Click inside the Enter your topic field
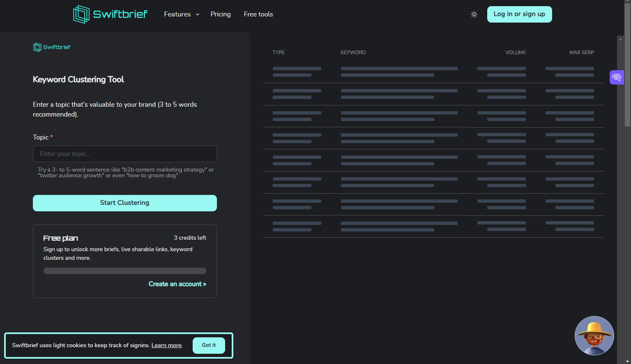The height and width of the screenshot is (364, 631). pyautogui.click(x=124, y=154)
